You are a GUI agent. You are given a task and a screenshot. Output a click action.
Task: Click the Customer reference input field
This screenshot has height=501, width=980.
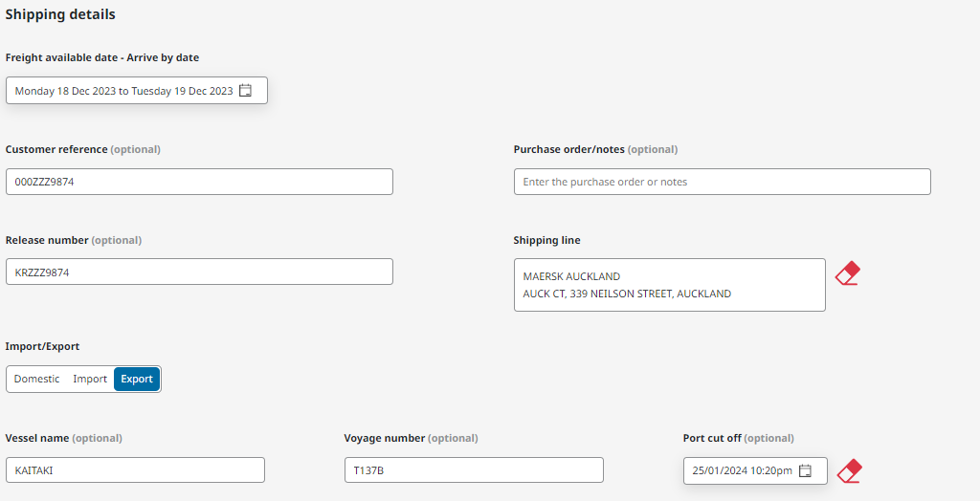(x=199, y=182)
